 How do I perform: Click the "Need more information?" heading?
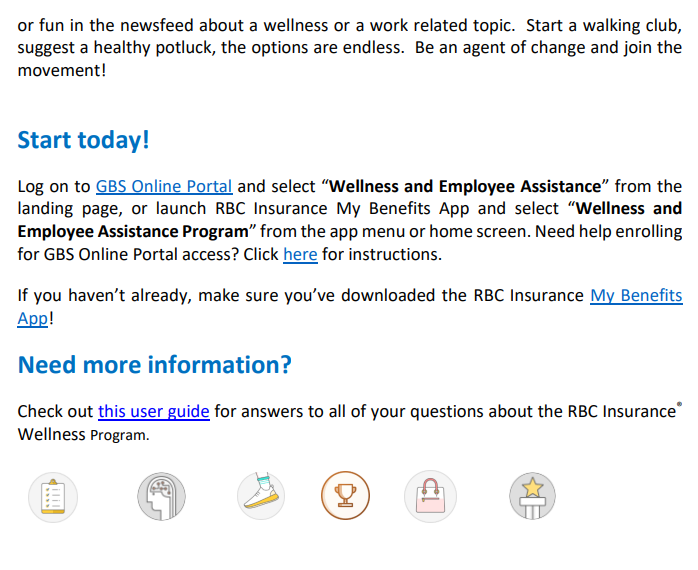click(x=154, y=364)
